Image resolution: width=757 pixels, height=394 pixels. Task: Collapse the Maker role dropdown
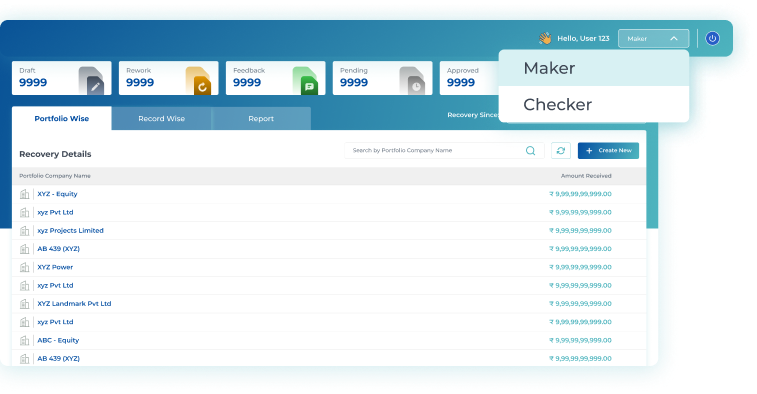pos(653,39)
